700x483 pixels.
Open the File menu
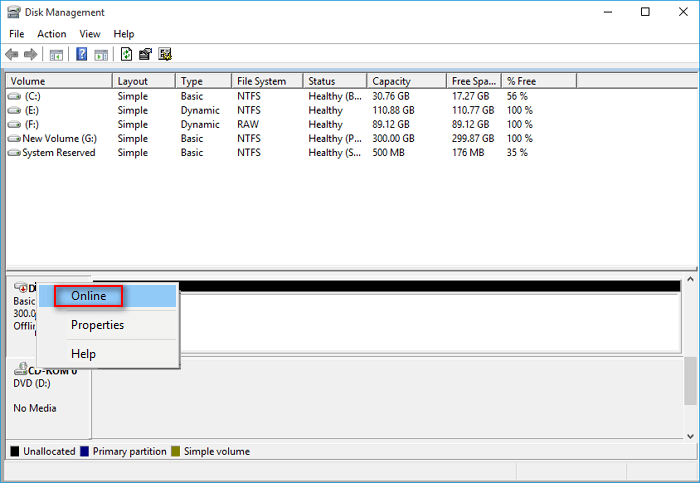tap(17, 34)
